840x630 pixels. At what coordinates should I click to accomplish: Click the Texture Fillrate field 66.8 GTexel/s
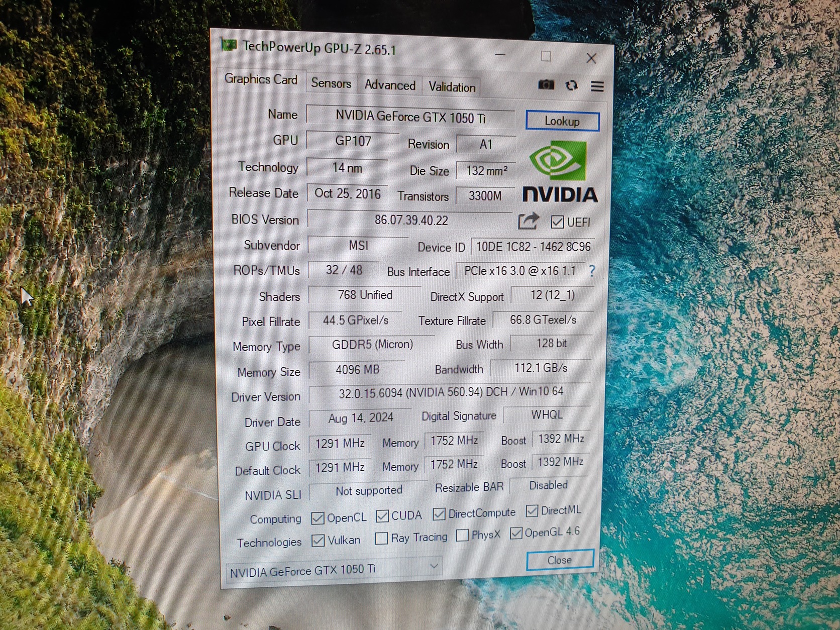(x=543, y=320)
